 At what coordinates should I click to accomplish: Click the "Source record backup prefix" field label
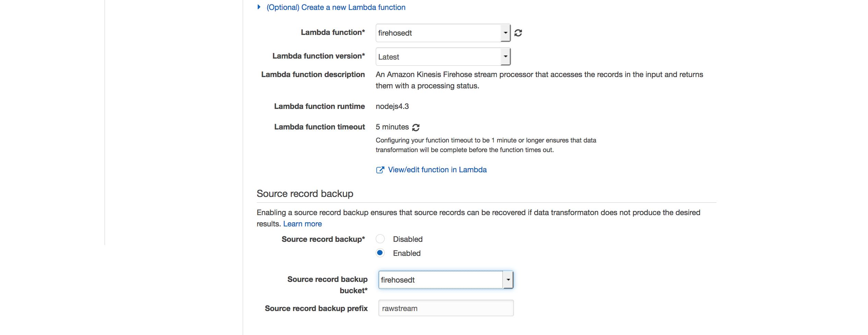[316, 308]
